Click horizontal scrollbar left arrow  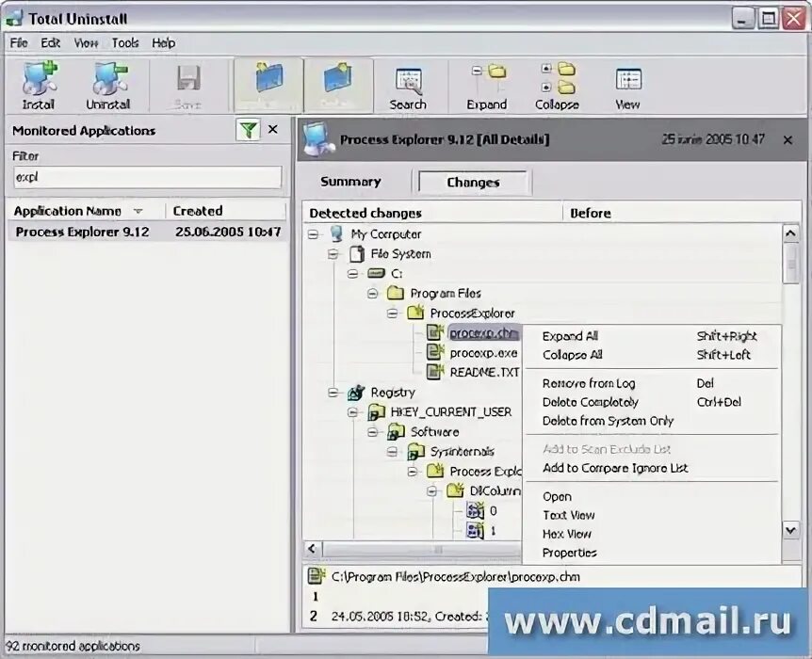[x=312, y=549]
